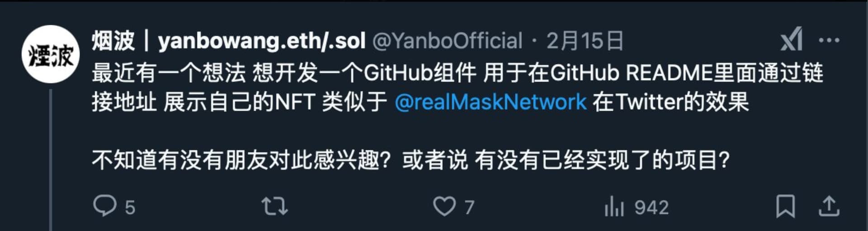Viewport: 868px width, 231px height.
Task: Open the post via the 2月15日 timestamp
Action: (x=585, y=41)
